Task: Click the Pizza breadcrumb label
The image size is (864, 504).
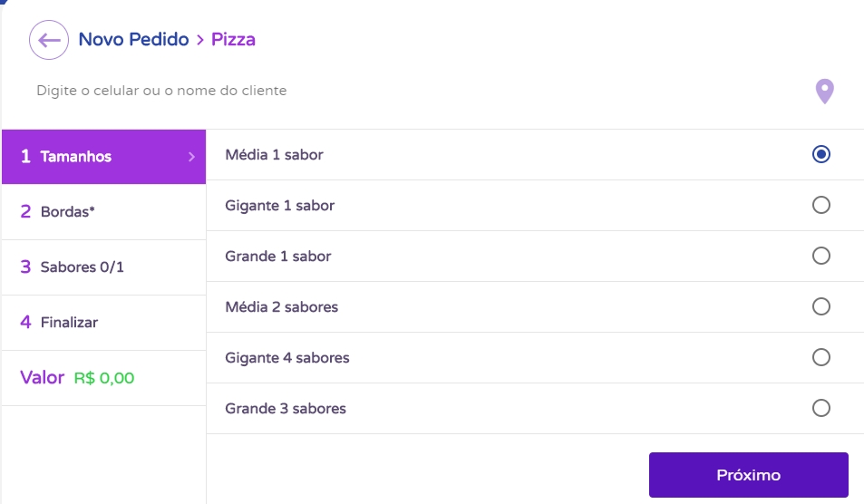Action: point(233,40)
